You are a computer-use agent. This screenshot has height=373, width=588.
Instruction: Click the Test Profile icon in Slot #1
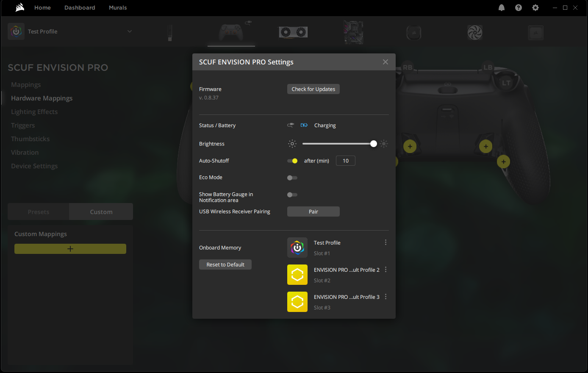click(x=297, y=248)
